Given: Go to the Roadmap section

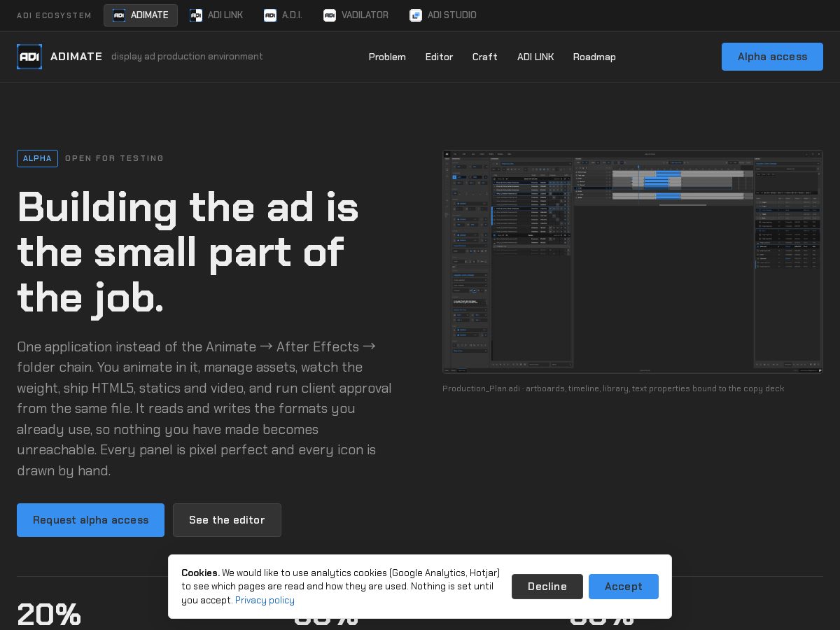Looking at the screenshot, I should click(x=594, y=57).
